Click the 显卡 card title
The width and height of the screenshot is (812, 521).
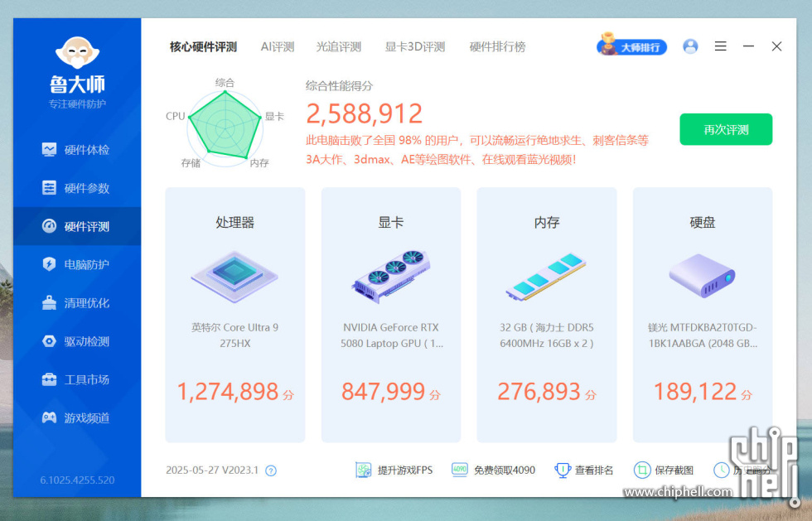click(391, 223)
